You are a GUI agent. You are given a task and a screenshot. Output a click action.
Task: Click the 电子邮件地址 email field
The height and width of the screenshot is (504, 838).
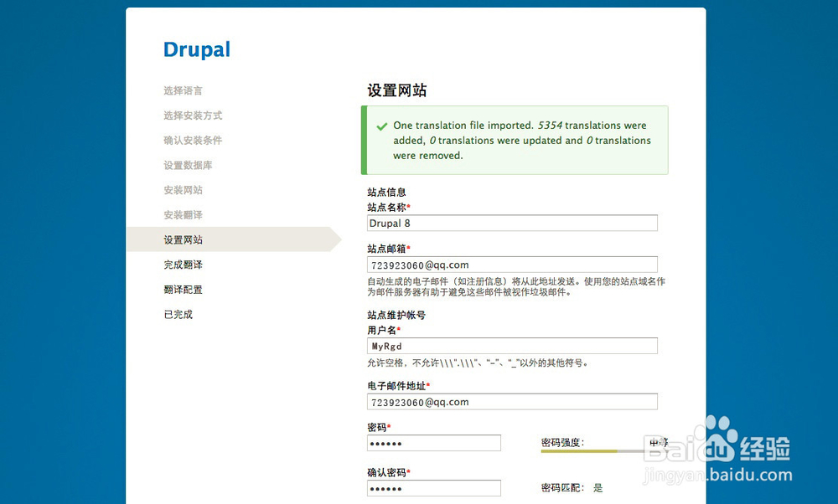(512, 402)
